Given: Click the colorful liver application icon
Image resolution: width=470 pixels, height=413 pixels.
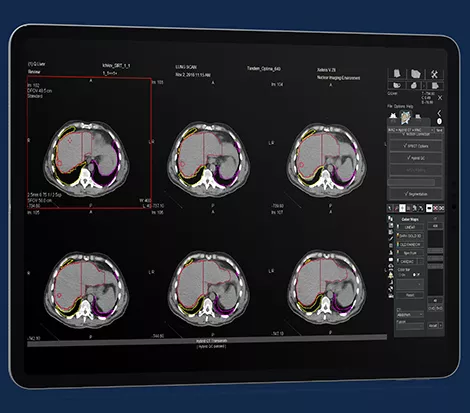Looking at the screenshot, I should coord(405,118).
